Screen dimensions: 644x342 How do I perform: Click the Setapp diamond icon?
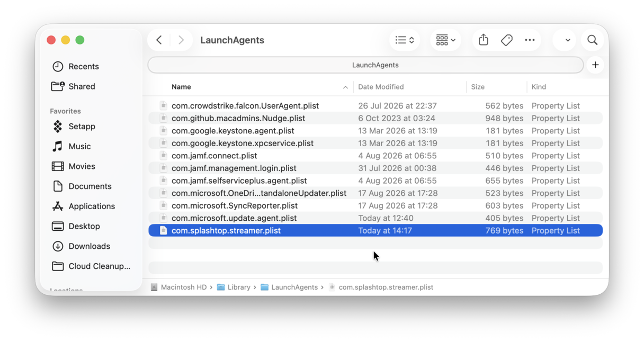click(x=58, y=127)
